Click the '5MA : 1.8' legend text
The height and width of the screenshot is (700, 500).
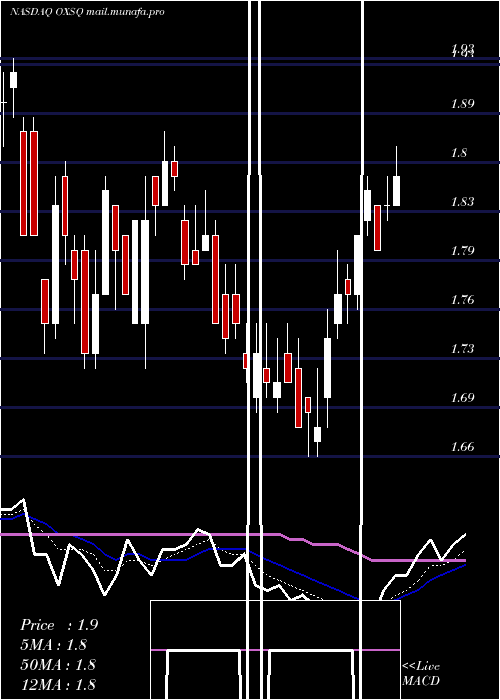pyautogui.click(x=54, y=645)
